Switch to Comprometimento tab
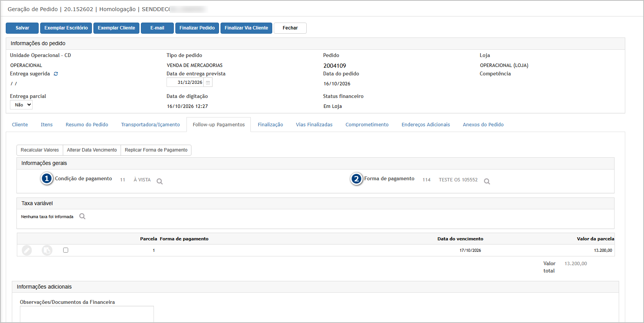Image resolution: width=644 pixels, height=323 pixels. (367, 125)
